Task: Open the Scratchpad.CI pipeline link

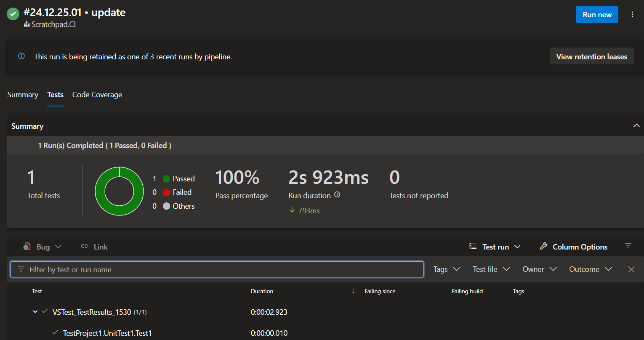Action: (x=53, y=24)
